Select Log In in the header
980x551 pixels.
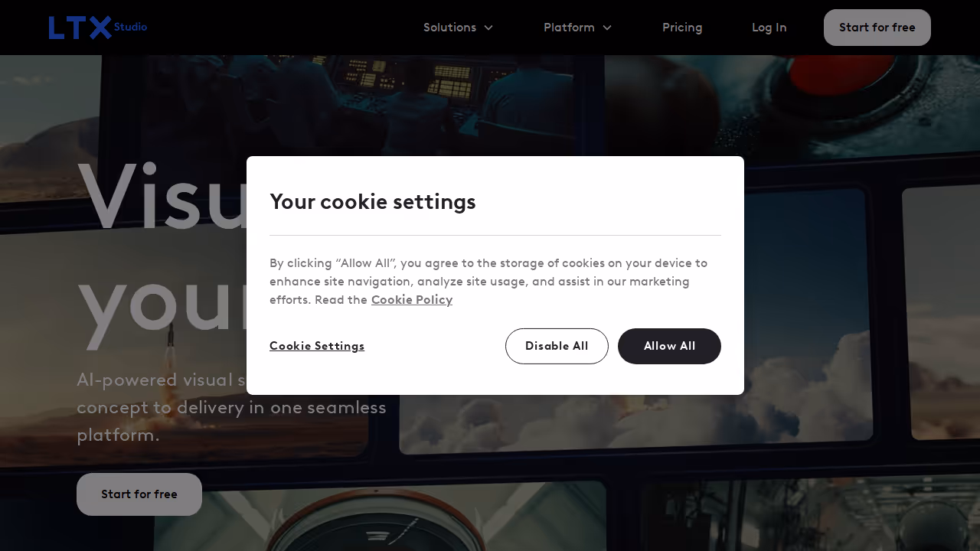pos(769,28)
